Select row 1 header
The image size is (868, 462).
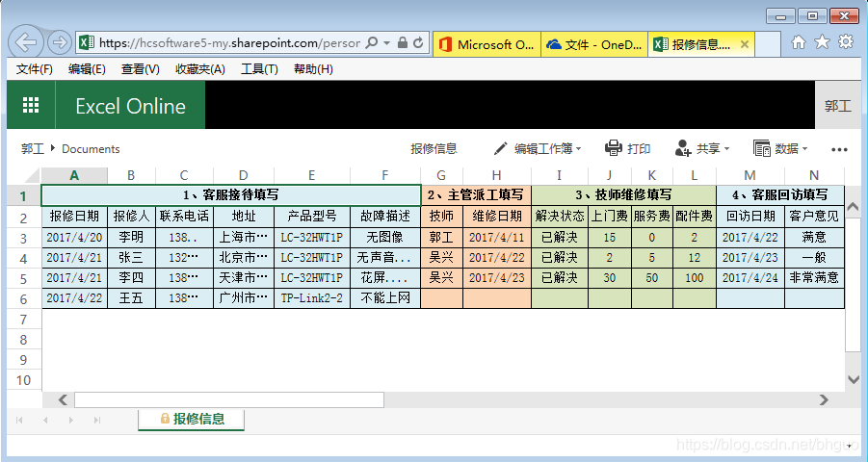[23, 195]
